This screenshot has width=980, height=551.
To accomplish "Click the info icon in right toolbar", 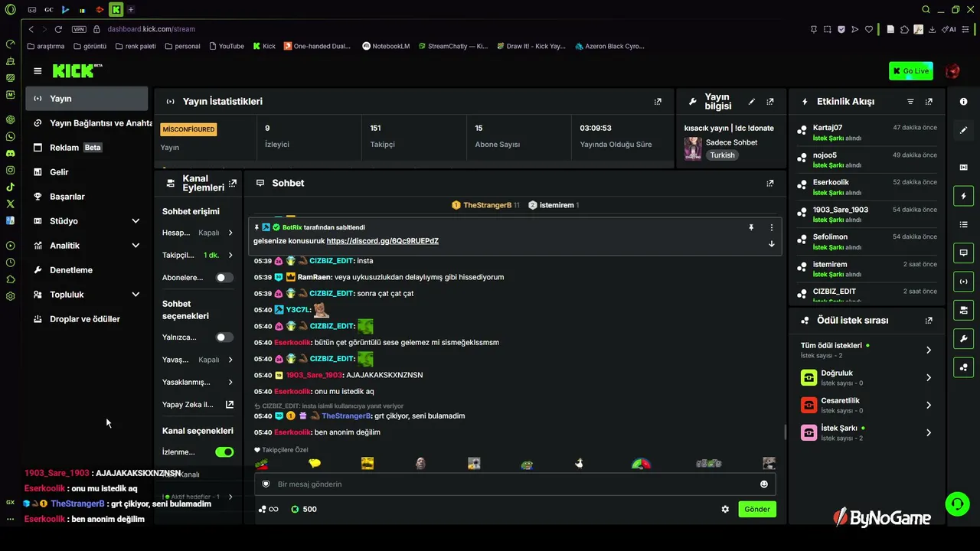I will tap(963, 102).
